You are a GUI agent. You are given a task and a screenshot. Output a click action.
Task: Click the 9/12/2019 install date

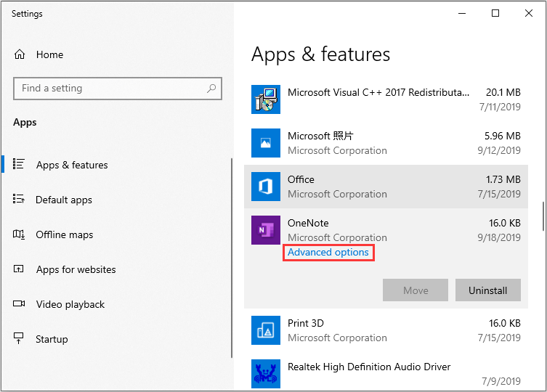pyautogui.click(x=499, y=150)
